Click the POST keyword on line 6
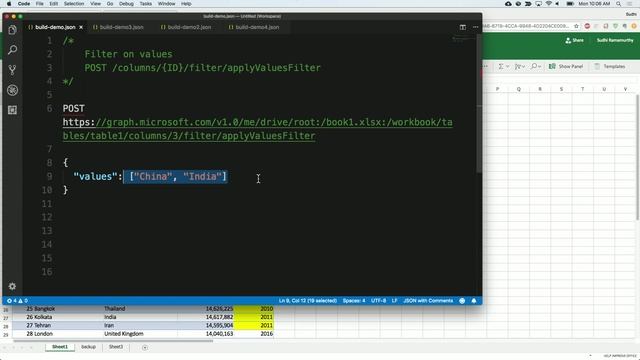Image resolution: width=640 pixels, height=360 pixels. 73,108
